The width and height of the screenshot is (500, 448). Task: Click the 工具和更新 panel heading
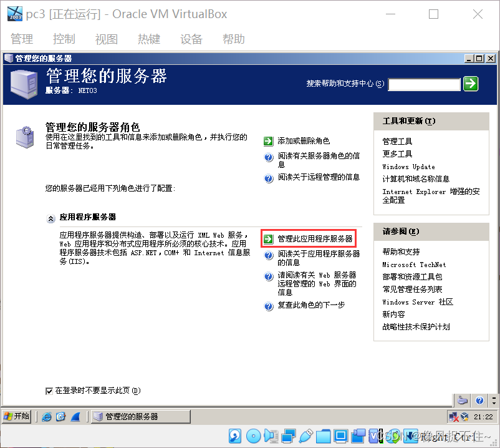pyautogui.click(x=409, y=121)
